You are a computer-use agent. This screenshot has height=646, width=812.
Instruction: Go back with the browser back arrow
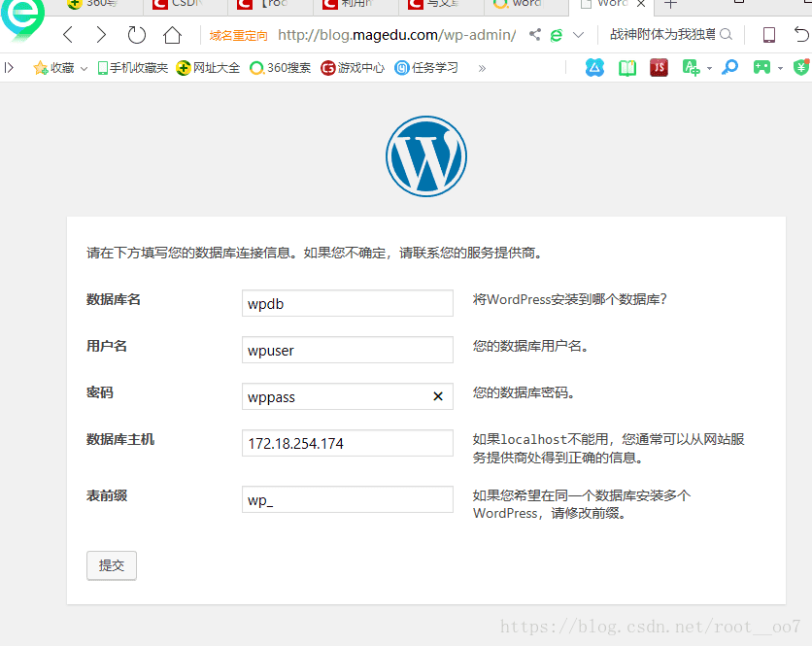68,35
